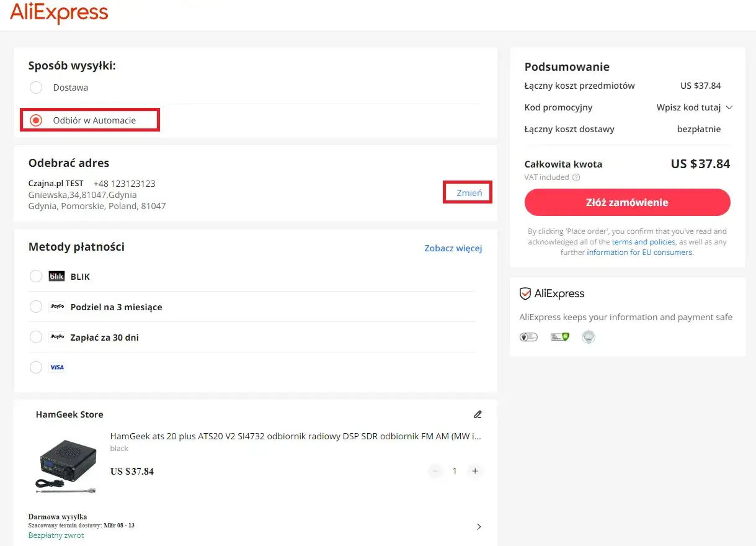Select Odbiór w Automacie radio button

(x=36, y=120)
